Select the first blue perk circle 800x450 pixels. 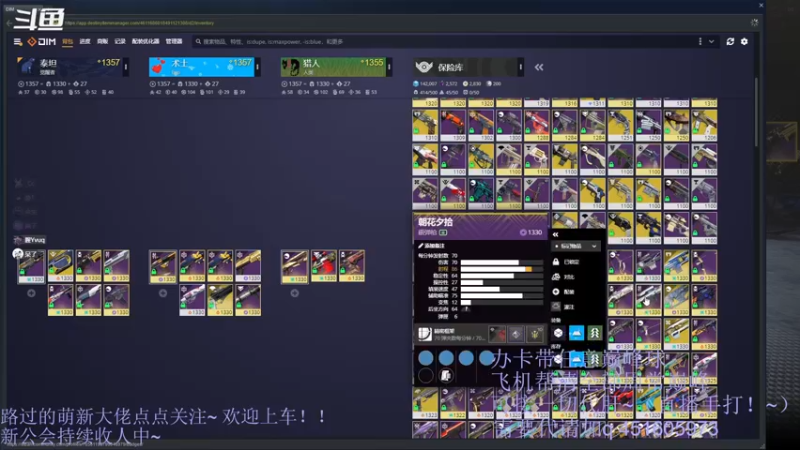click(x=426, y=358)
